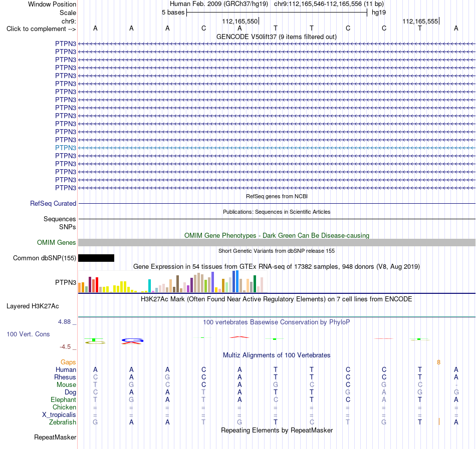
Task: Click the C base in the Zebrafish row
Action: (x=312, y=422)
